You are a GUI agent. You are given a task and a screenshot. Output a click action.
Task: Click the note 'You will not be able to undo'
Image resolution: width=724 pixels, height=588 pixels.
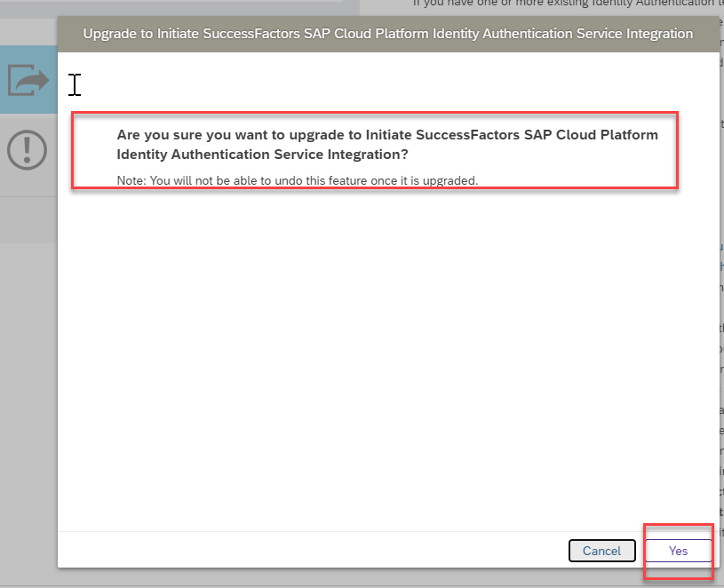pos(298,180)
